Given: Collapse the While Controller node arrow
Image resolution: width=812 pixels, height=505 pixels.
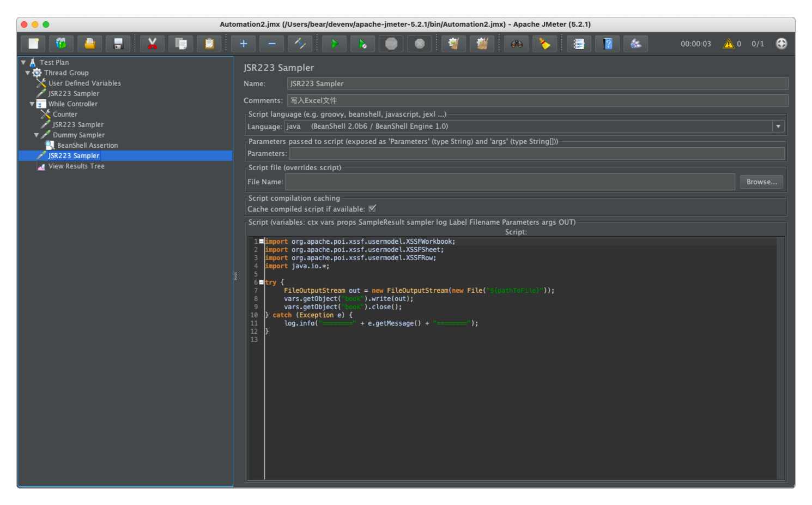Looking at the screenshot, I should (x=32, y=104).
